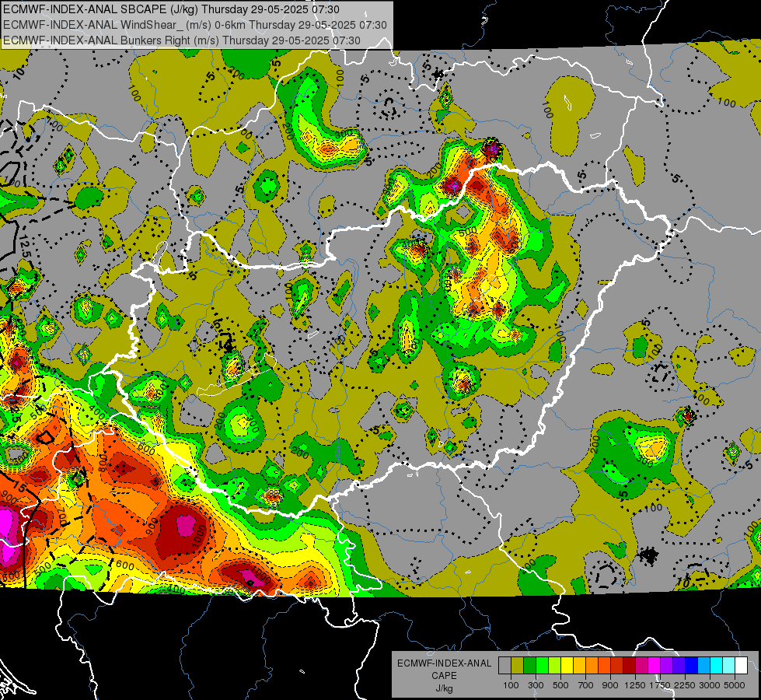Click the 5000 legend scale value
The image size is (761, 700).
[735, 685]
